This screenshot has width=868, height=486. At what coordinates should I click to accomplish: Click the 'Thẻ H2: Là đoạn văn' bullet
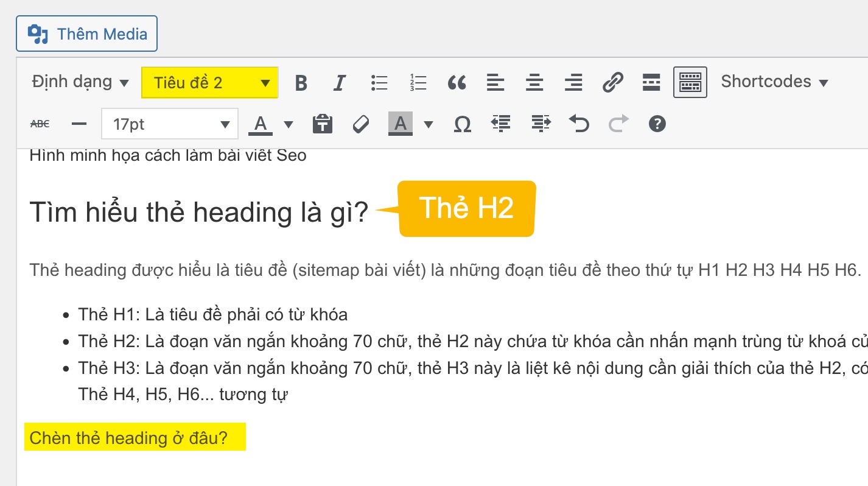[473, 342]
